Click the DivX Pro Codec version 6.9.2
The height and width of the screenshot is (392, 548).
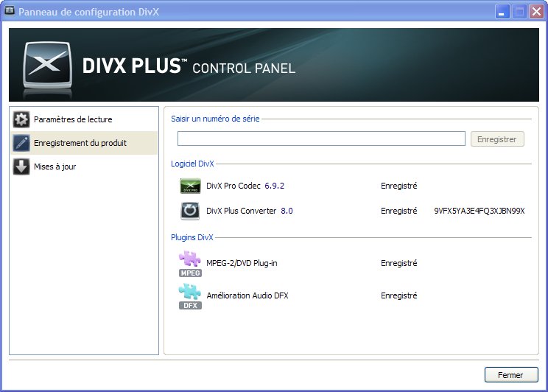point(274,186)
